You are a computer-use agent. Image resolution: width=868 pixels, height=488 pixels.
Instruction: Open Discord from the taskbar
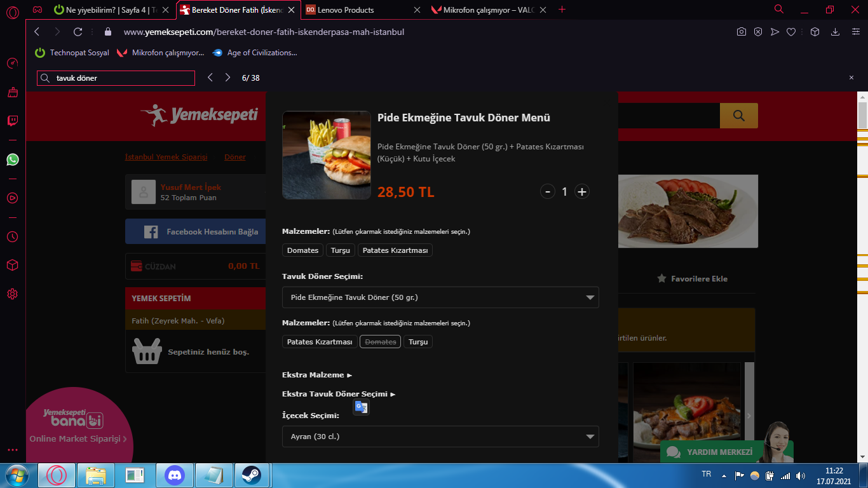click(x=174, y=475)
